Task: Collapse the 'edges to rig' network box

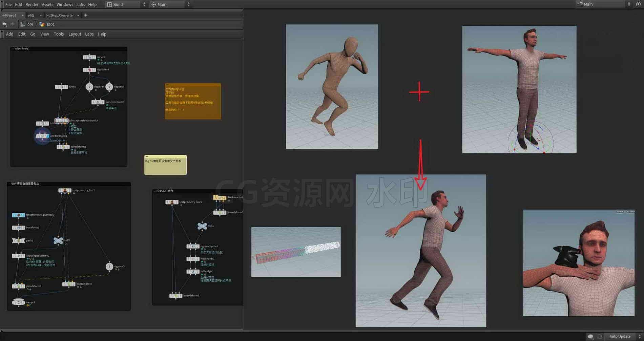Action: point(13,48)
